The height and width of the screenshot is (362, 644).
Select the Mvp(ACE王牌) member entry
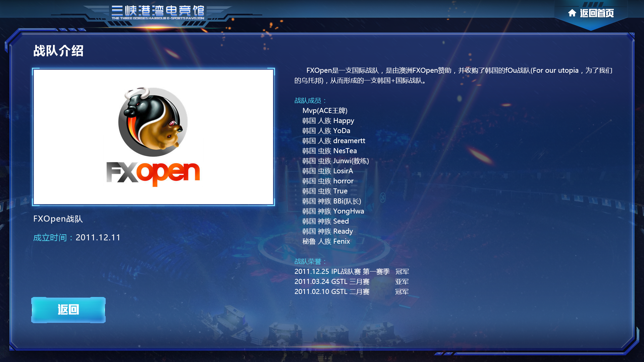[325, 111]
